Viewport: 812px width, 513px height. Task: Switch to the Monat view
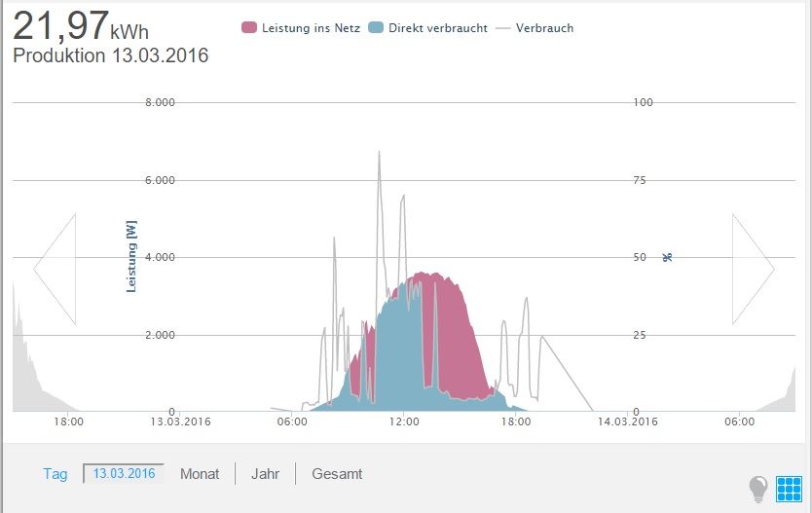pyautogui.click(x=200, y=474)
